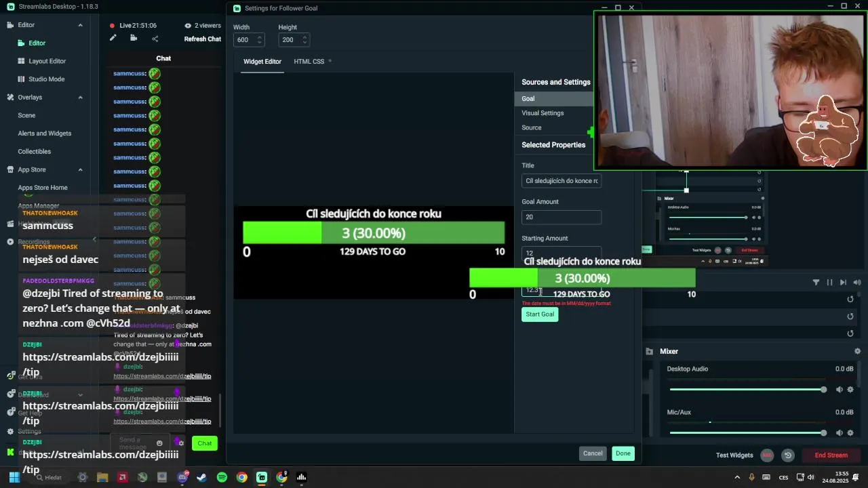868x488 pixels.
Task: Open Discord from the taskbar
Action: click(x=182, y=477)
